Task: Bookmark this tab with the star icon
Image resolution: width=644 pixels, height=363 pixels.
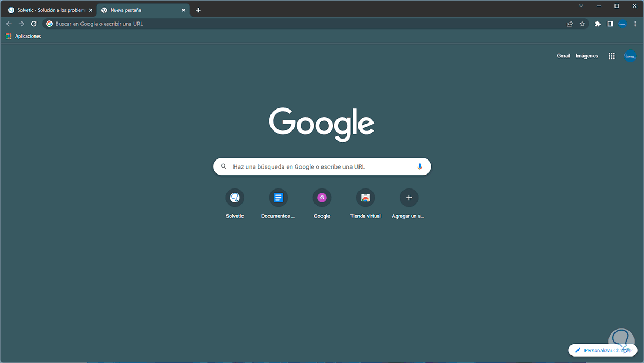Action: point(582,24)
